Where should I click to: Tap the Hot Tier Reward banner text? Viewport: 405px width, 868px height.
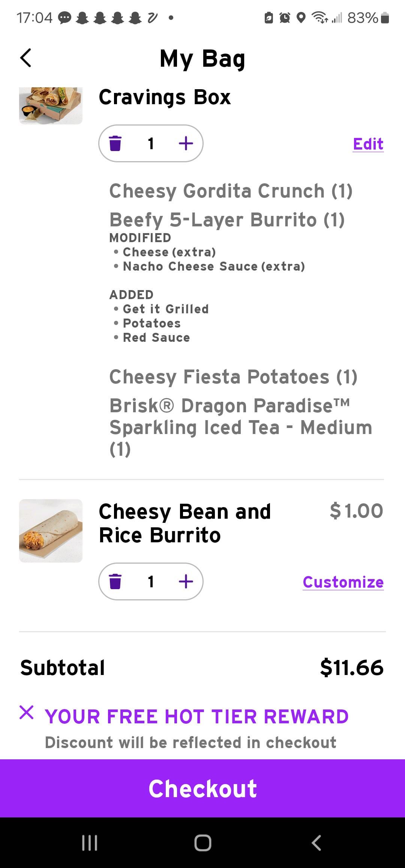click(x=196, y=717)
